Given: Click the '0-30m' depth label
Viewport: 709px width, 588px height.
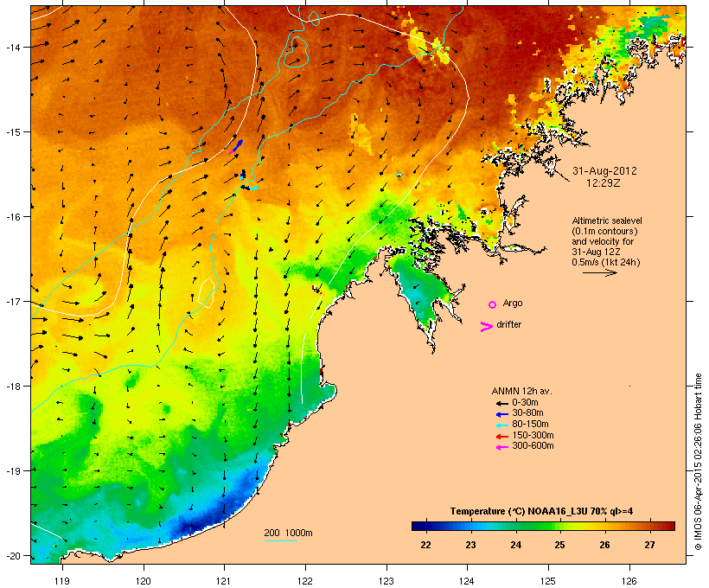Looking at the screenshot, I should [x=525, y=403].
